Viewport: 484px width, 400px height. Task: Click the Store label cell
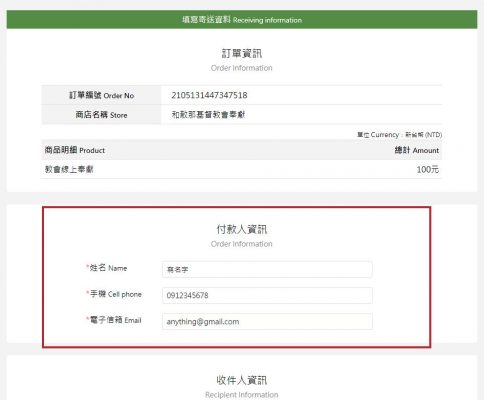point(101,115)
